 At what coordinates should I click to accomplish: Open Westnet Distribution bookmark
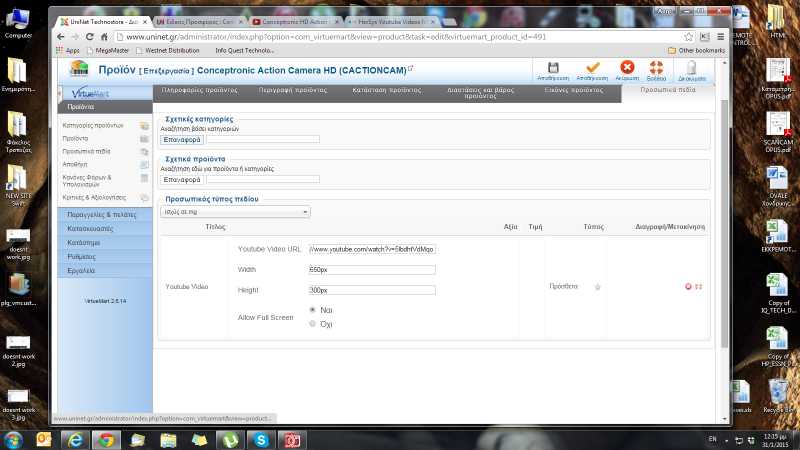[167, 51]
